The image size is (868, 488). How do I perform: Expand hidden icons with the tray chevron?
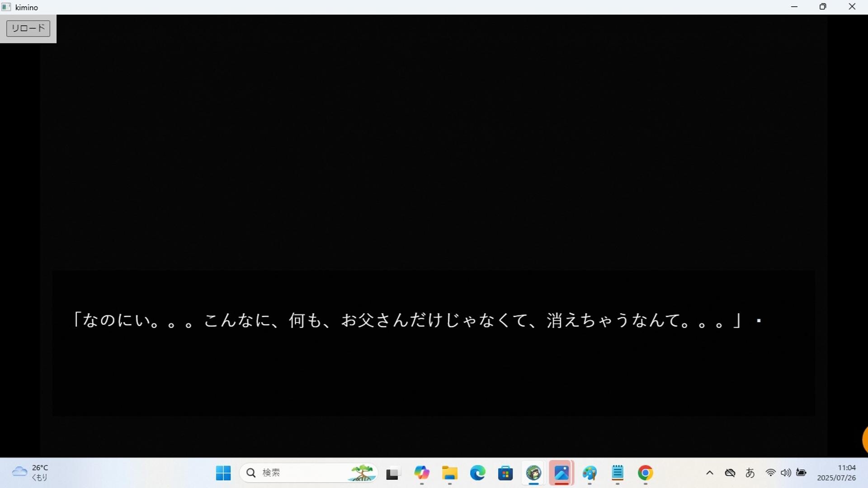point(710,473)
